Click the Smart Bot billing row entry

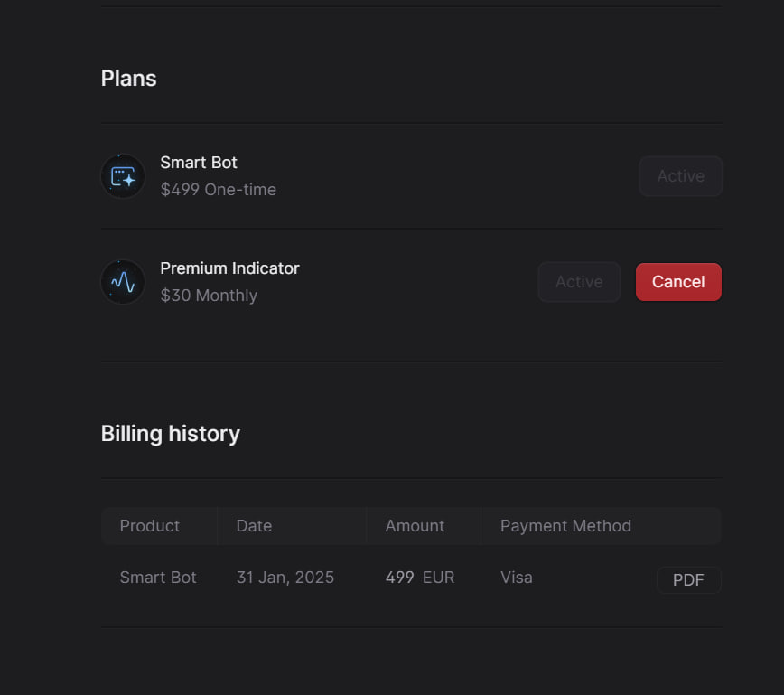(158, 578)
